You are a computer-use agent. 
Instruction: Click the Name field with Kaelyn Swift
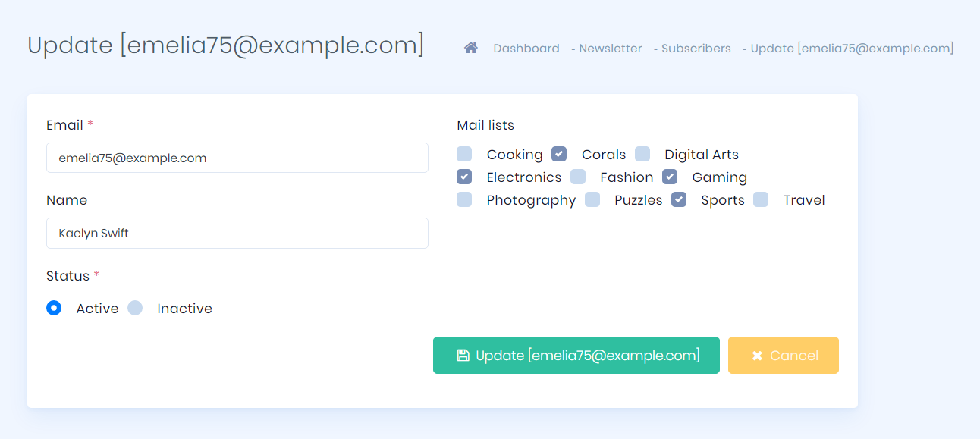click(237, 233)
